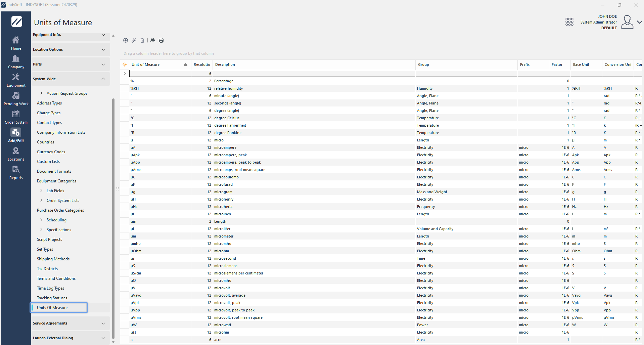Open Equipment Categories

click(x=56, y=181)
